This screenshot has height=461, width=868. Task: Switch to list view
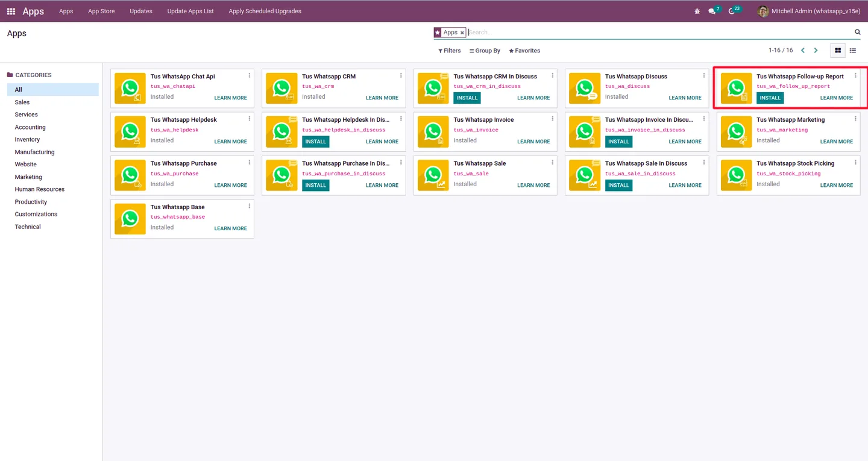852,51
